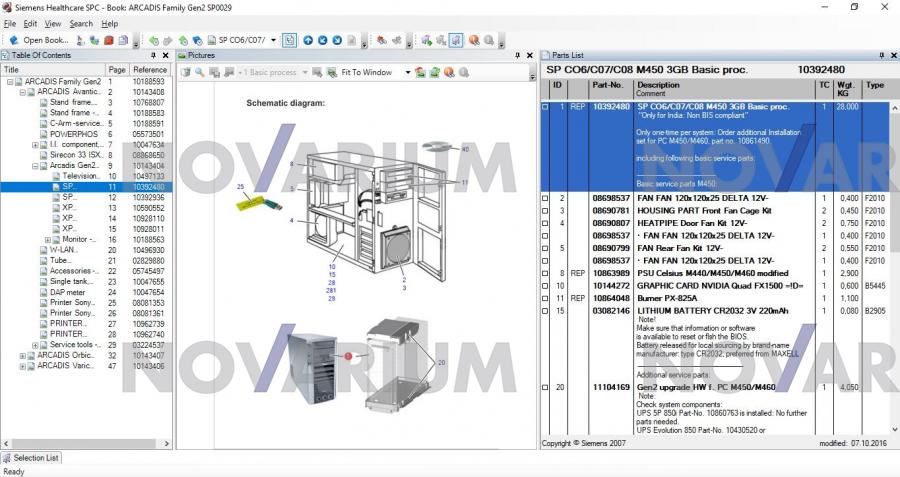Expand the Service tools tree node
The image size is (900, 477).
tap(36, 344)
